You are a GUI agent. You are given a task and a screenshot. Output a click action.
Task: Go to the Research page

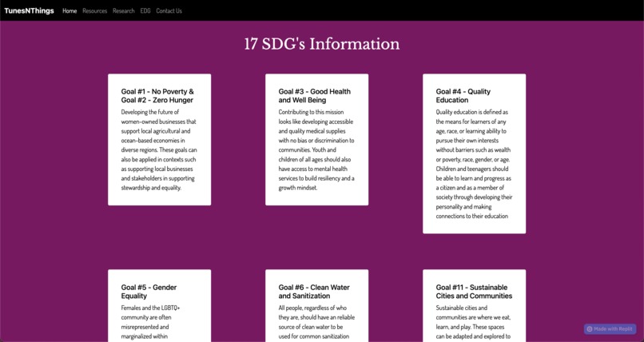(x=124, y=11)
